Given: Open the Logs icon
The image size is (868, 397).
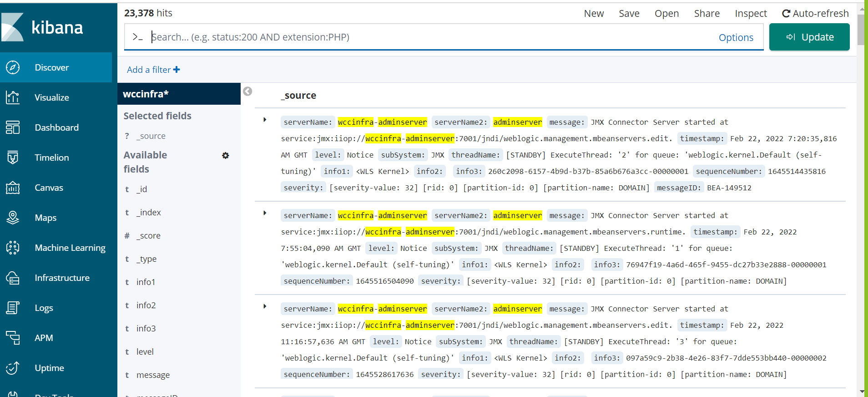Looking at the screenshot, I should click(x=13, y=308).
